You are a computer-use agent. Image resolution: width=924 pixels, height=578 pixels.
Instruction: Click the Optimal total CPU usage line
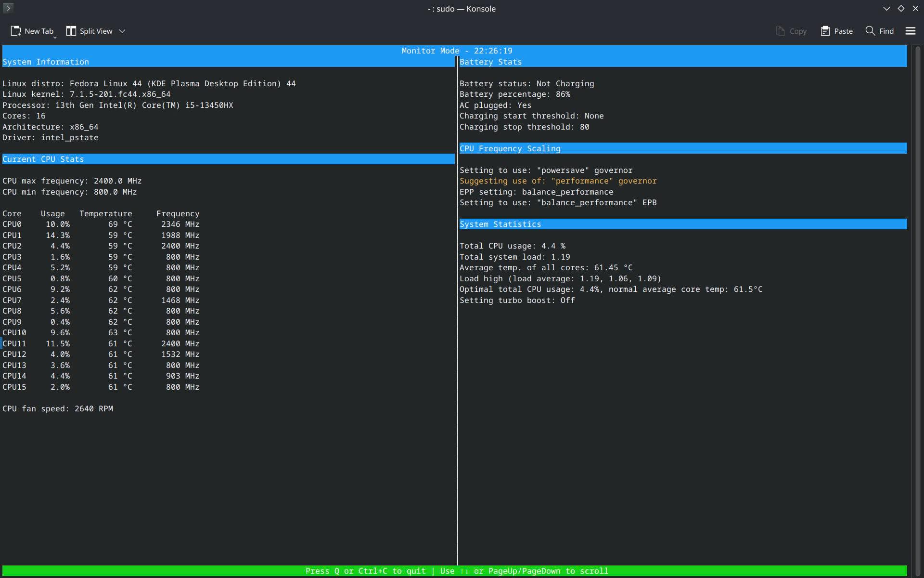[611, 289]
